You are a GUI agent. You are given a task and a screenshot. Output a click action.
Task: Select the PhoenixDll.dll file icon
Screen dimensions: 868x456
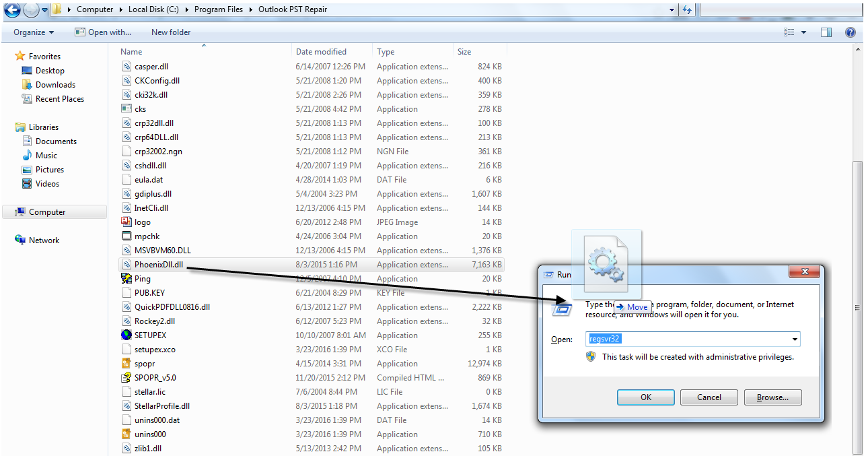click(126, 265)
